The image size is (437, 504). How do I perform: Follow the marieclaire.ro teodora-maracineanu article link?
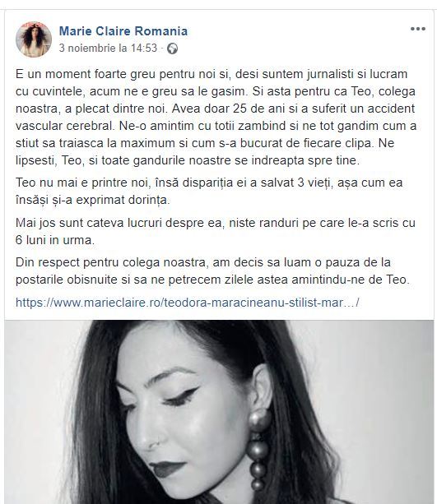(x=188, y=303)
